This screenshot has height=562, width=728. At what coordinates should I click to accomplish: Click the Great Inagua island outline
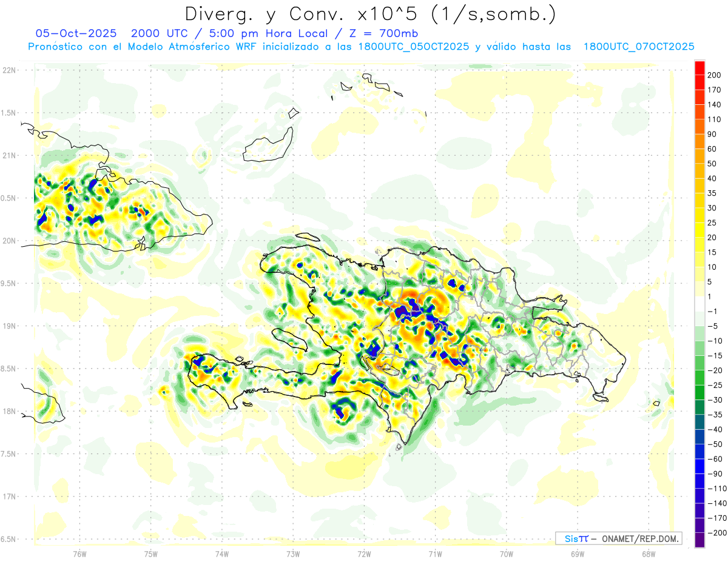[267, 146]
